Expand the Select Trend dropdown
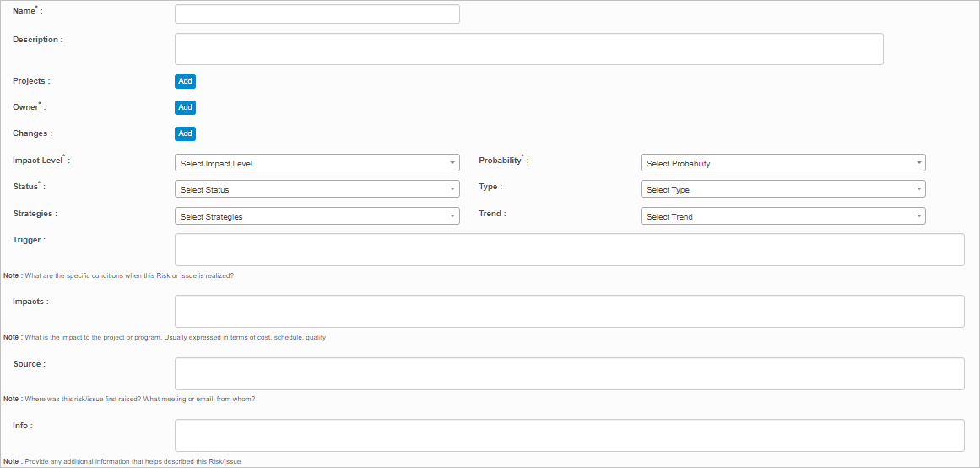 (x=782, y=216)
